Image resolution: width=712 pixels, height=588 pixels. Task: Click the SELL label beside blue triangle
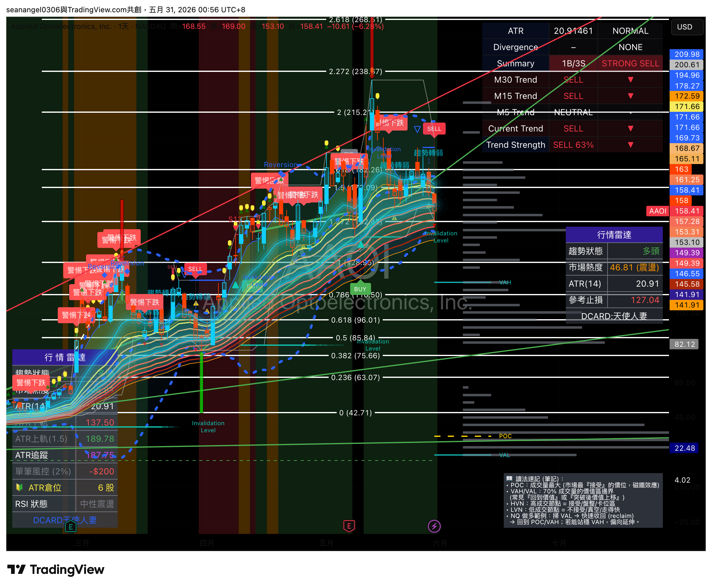point(434,129)
